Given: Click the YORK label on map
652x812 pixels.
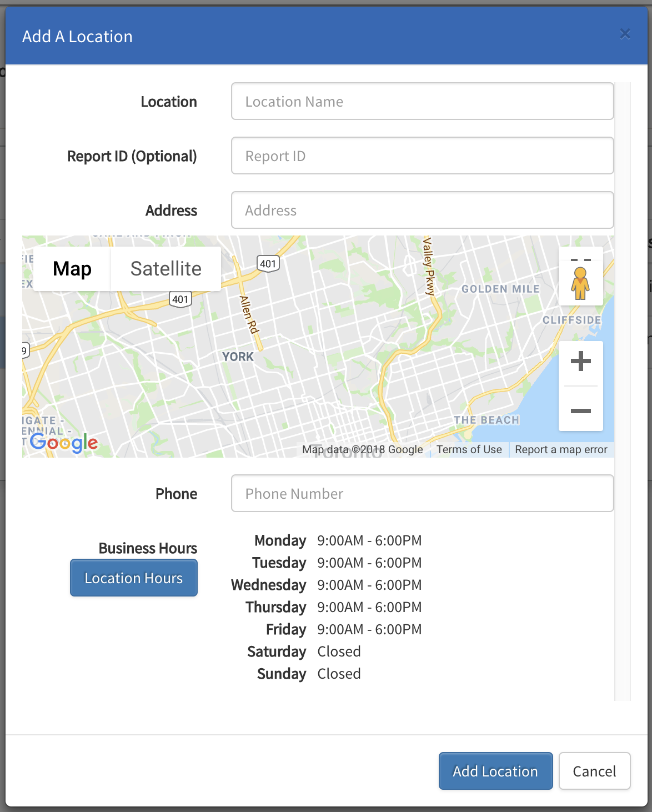Looking at the screenshot, I should pyautogui.click(x=238, y=357).
